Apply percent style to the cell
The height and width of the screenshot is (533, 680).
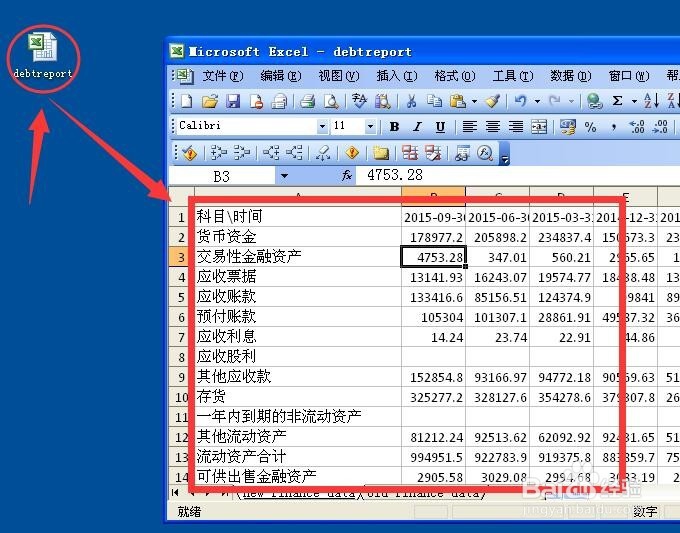[x=590, y=127]
